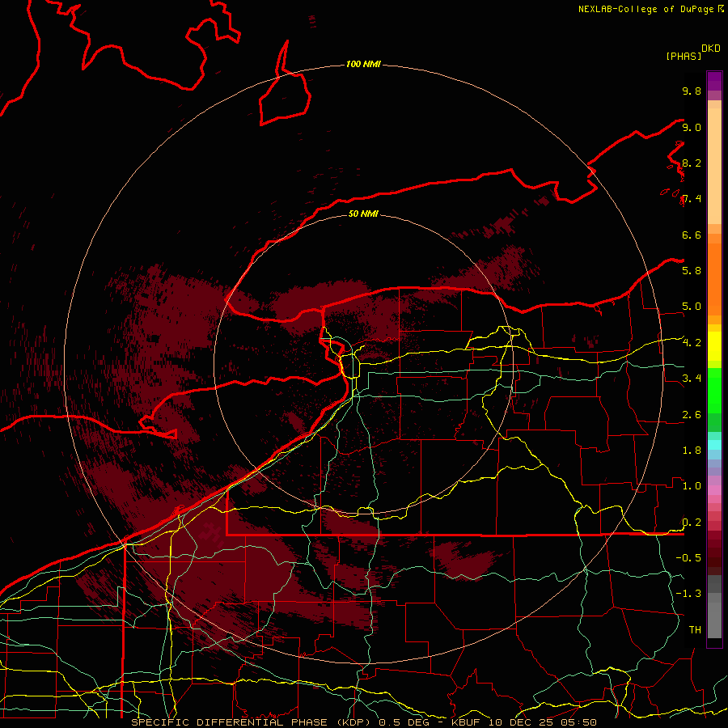
Task: Select the 5.8 scale value
Action: point(692,270)
